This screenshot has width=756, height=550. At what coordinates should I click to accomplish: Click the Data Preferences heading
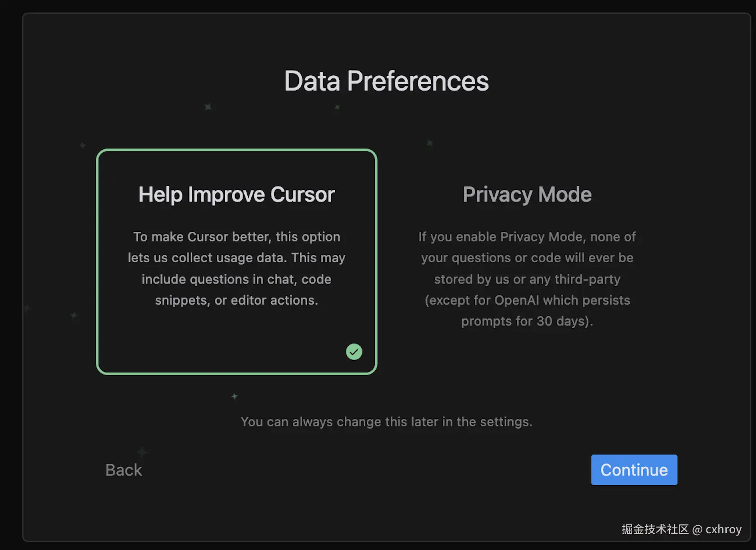(x=386, y=81)
